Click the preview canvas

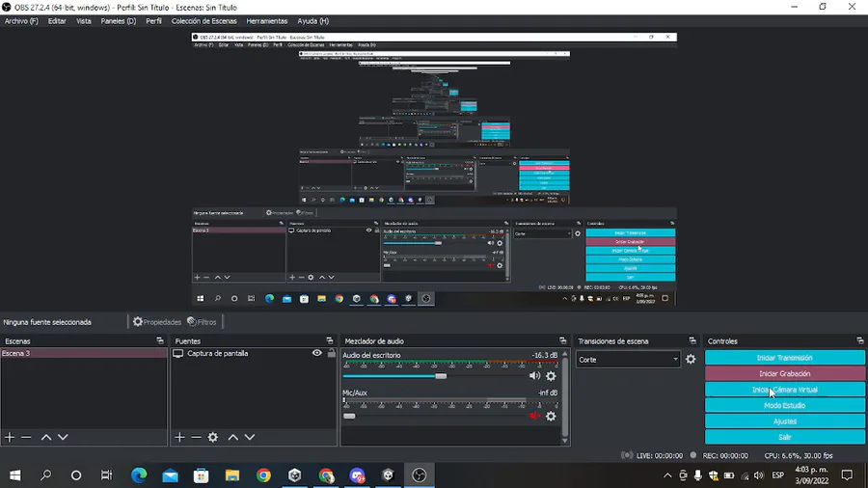click(x=434, y=169)
